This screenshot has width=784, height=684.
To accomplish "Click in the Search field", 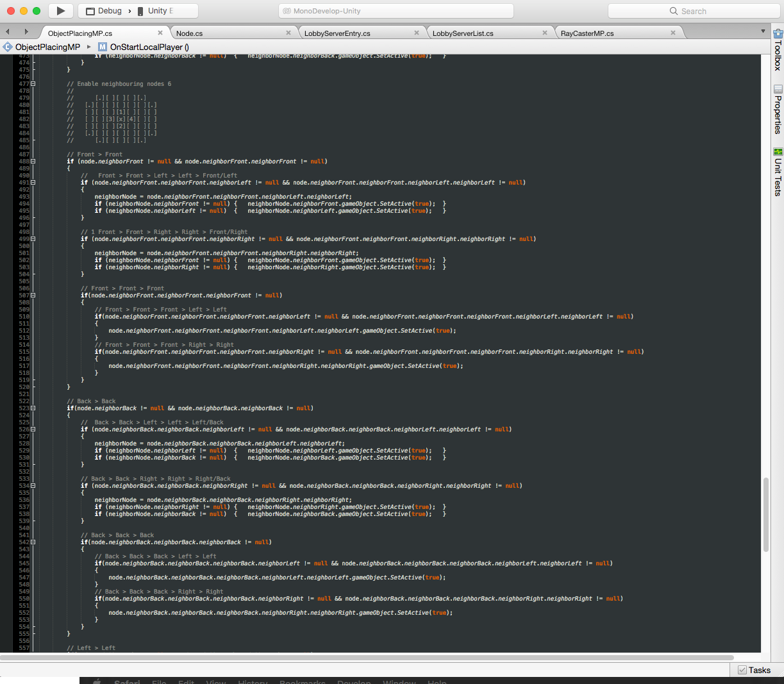I will coord(694,11).
